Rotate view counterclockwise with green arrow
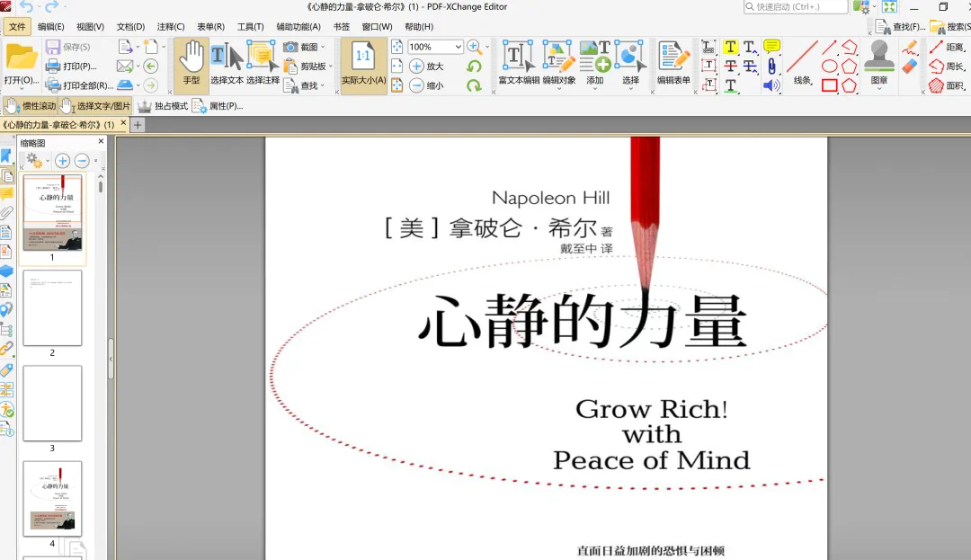 [475, 67]
